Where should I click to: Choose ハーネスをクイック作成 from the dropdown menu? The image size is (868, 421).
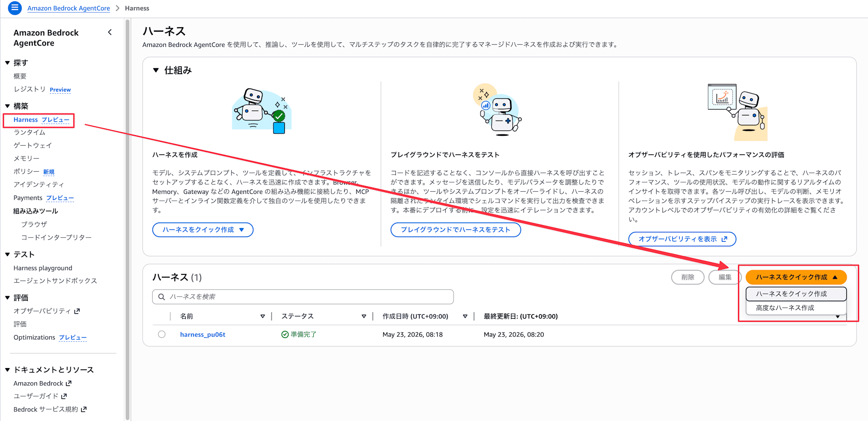[x=796, y=294]
